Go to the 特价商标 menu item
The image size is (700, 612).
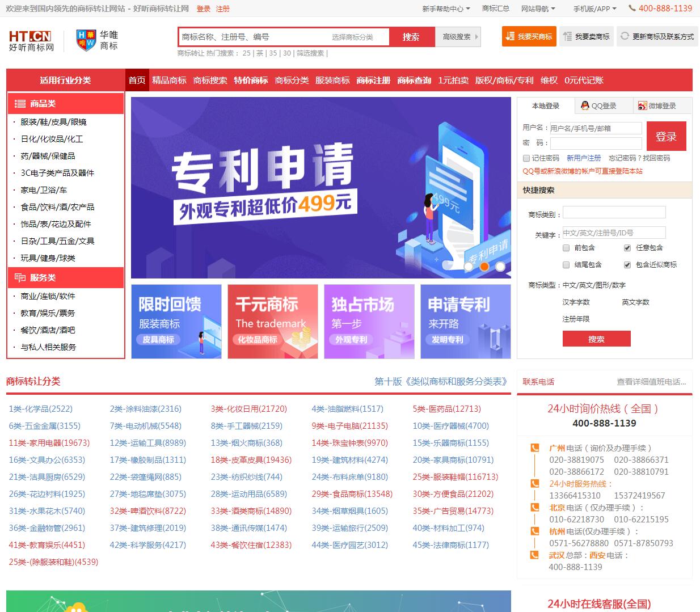[x=251, y=81]
